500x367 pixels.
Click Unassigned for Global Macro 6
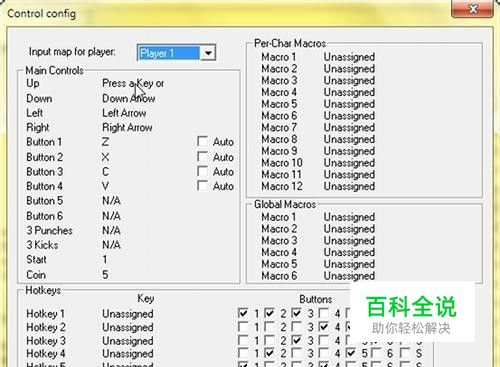pyautogui.click(x=349, y=276)
